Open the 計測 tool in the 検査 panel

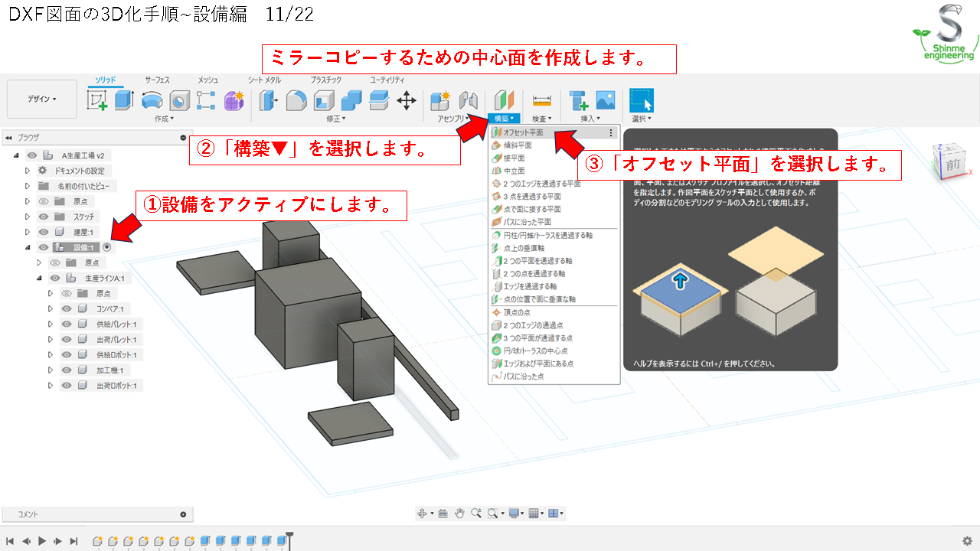541,100
